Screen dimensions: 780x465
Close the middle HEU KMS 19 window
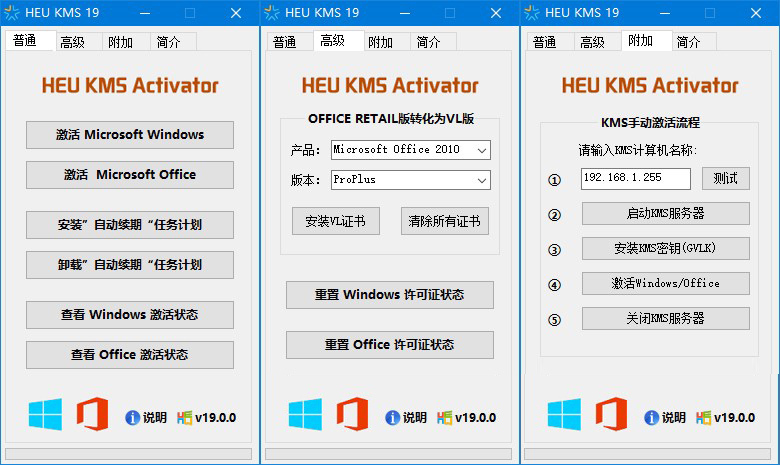496,13
